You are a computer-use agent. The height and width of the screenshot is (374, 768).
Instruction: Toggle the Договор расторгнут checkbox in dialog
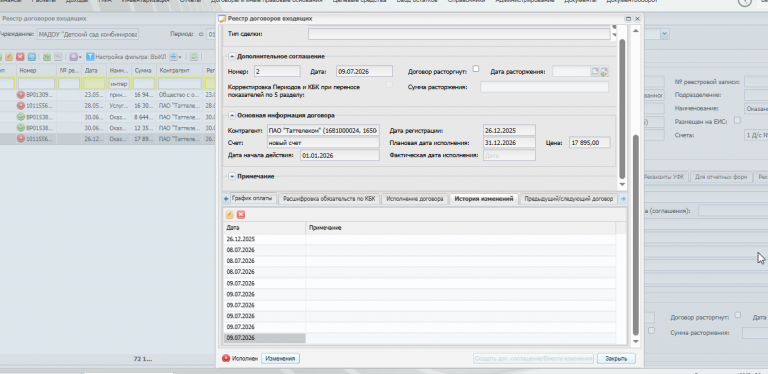(476, 69)
